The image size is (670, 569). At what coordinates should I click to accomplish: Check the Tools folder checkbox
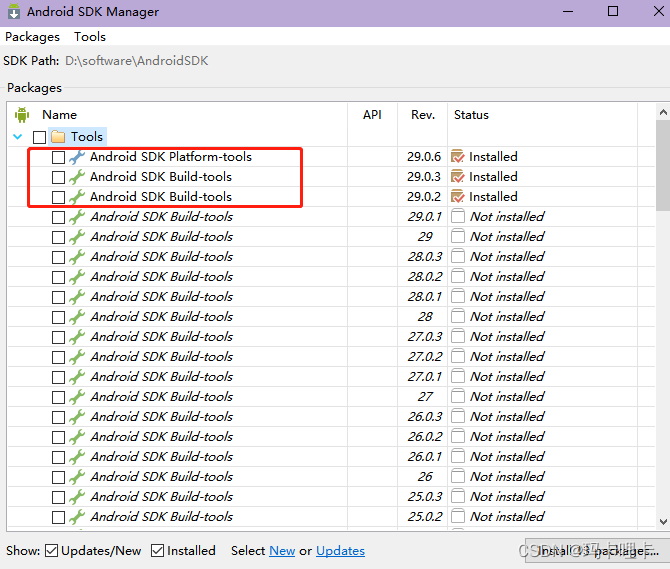pos(39,138)
